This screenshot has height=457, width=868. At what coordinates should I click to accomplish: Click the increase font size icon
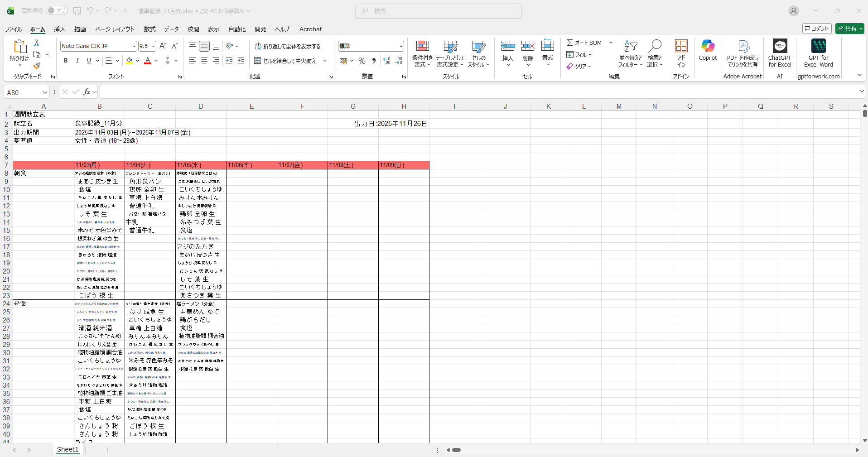(163, 46)
